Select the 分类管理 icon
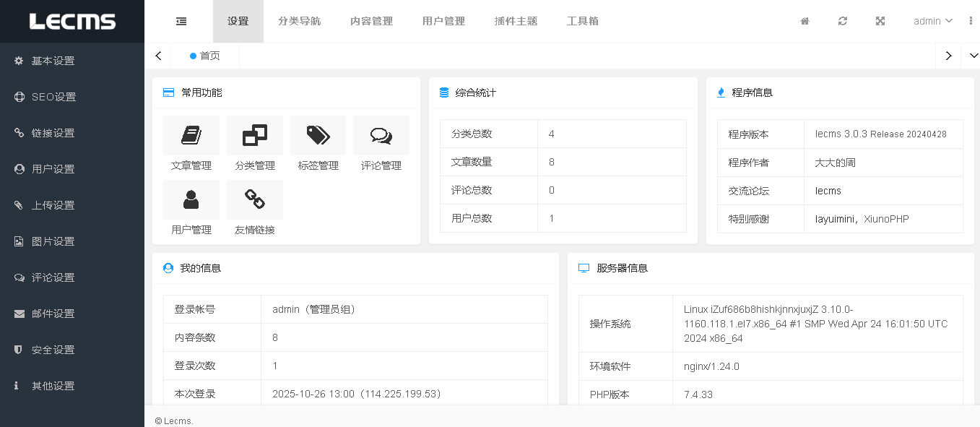 click(x=254, y=135)
